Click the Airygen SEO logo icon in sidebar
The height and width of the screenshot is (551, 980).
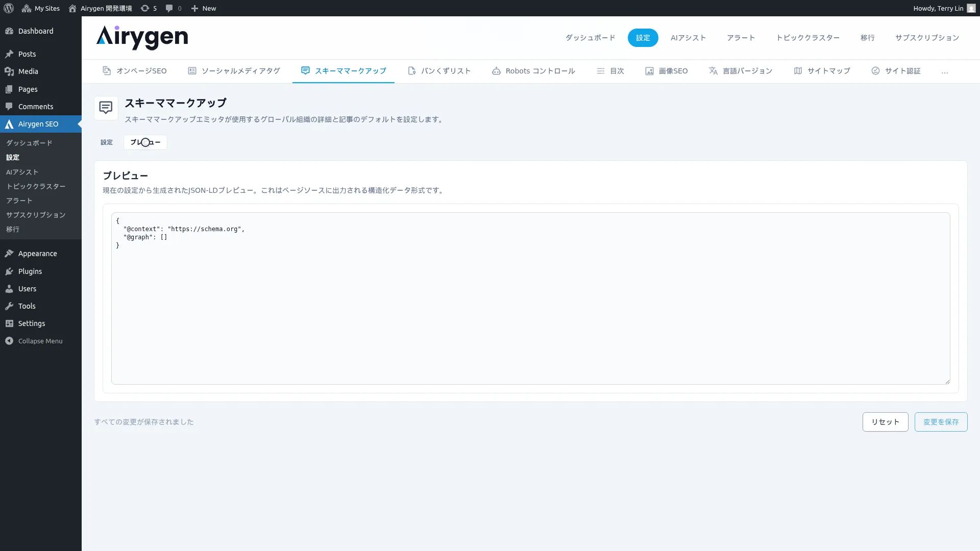[x=9, y=124]
